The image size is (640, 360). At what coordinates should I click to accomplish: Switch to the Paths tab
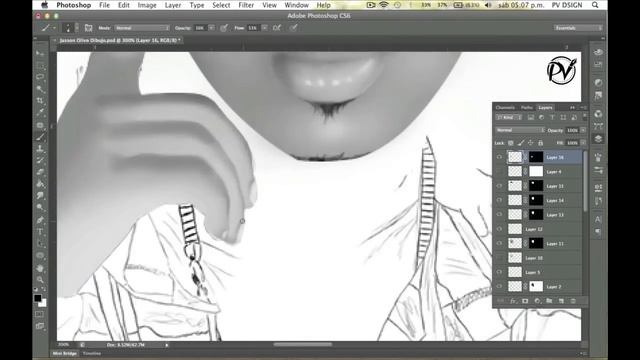pos(527,107)
